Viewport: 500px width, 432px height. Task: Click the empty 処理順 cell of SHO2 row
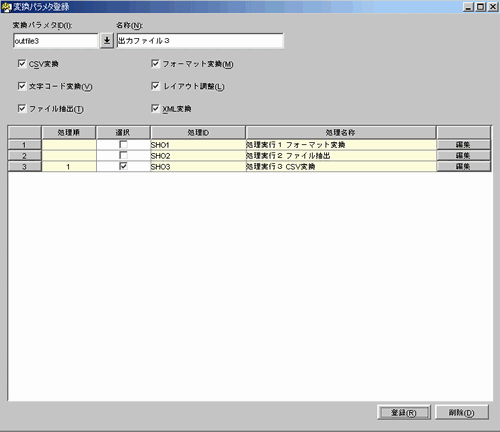pyautogui.click(x=69, y=156)
